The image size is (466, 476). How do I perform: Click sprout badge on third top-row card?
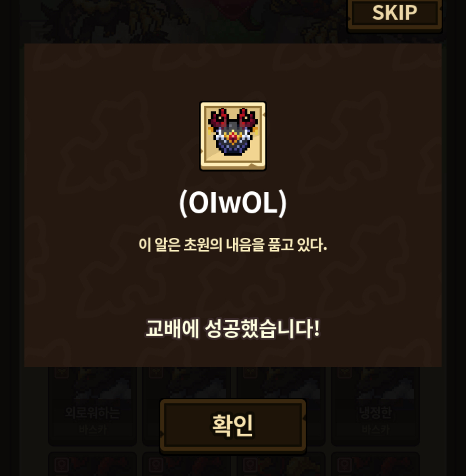click(250, 372)
